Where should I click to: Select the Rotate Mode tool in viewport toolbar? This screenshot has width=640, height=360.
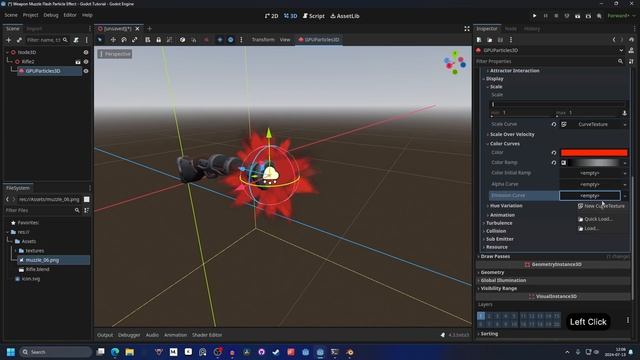point(124,40)
